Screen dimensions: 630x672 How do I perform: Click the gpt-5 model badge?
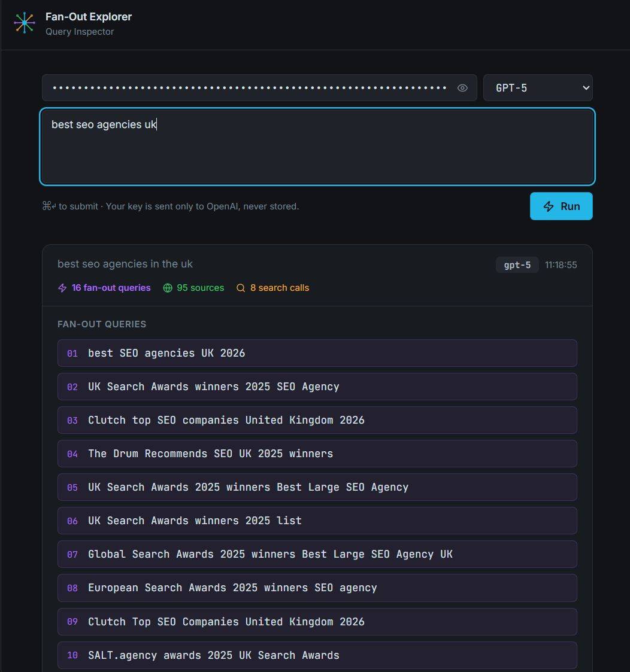point(517,264)
